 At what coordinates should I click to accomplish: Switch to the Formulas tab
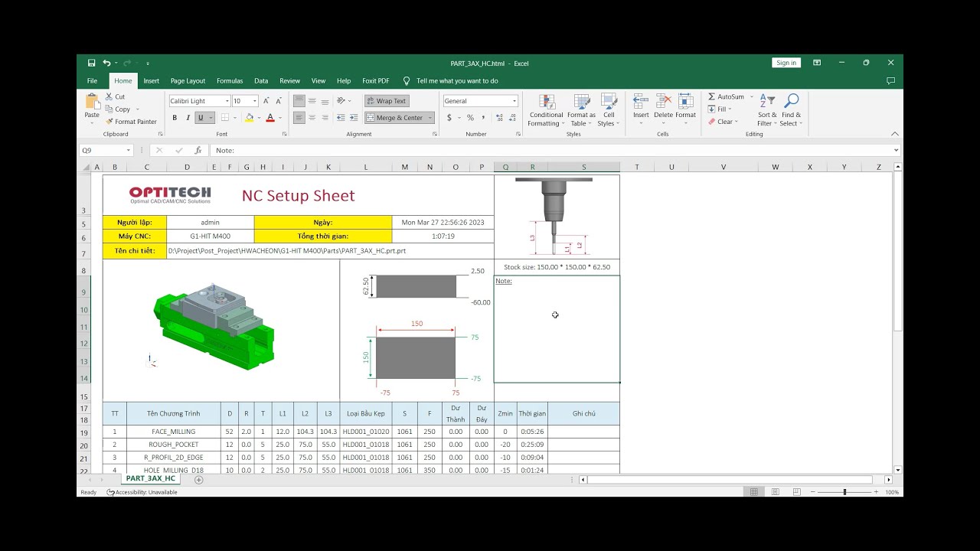tap(230, 81)
